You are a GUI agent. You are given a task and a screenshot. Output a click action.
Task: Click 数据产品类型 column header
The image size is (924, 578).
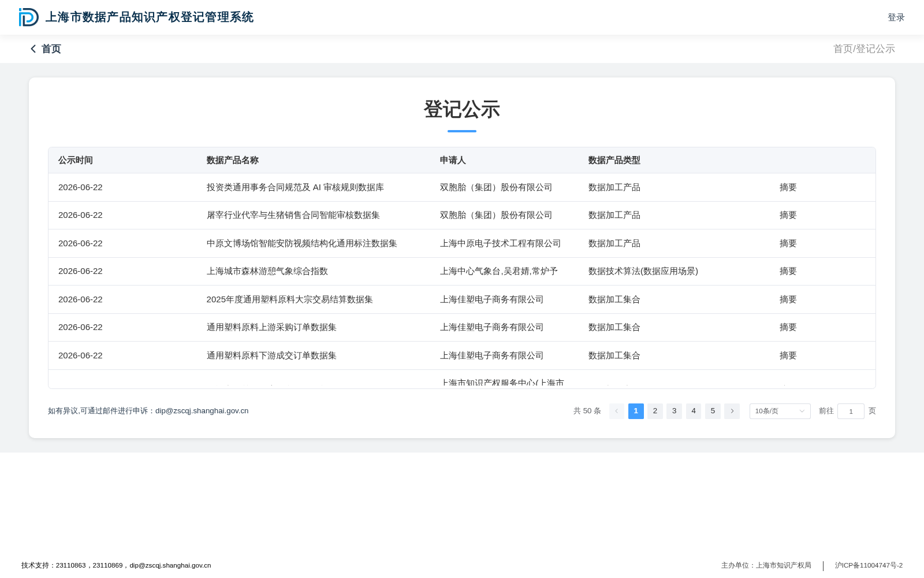tap(614, 160)
